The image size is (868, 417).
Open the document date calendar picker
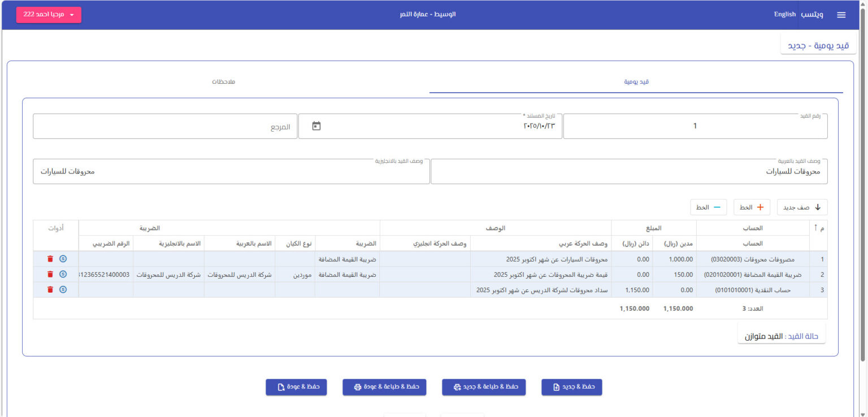[x=316, y=126]
